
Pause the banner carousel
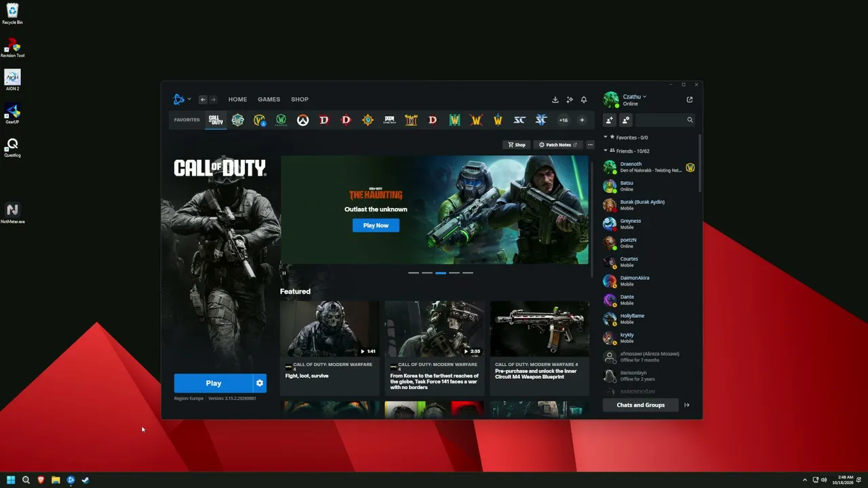284,272
